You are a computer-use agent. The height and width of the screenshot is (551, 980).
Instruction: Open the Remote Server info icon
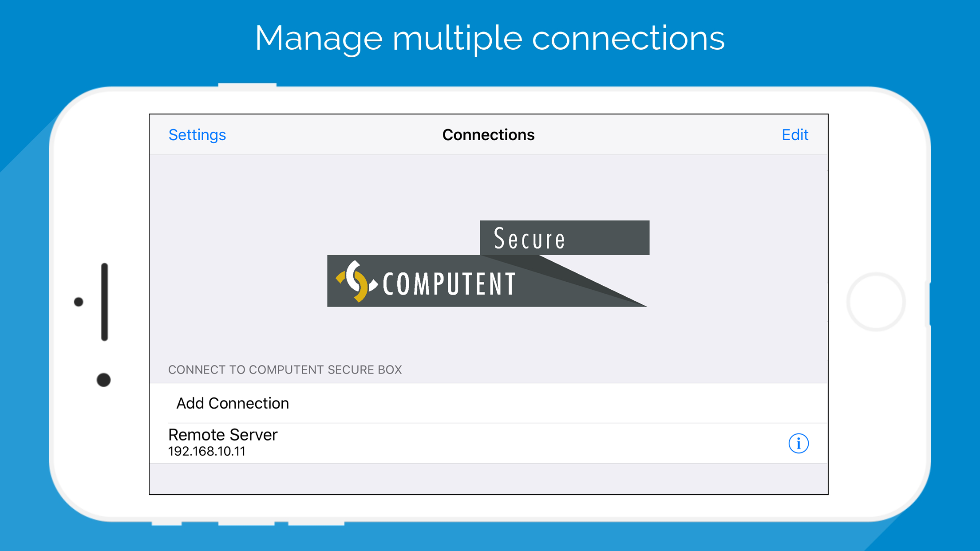(798, 443)
